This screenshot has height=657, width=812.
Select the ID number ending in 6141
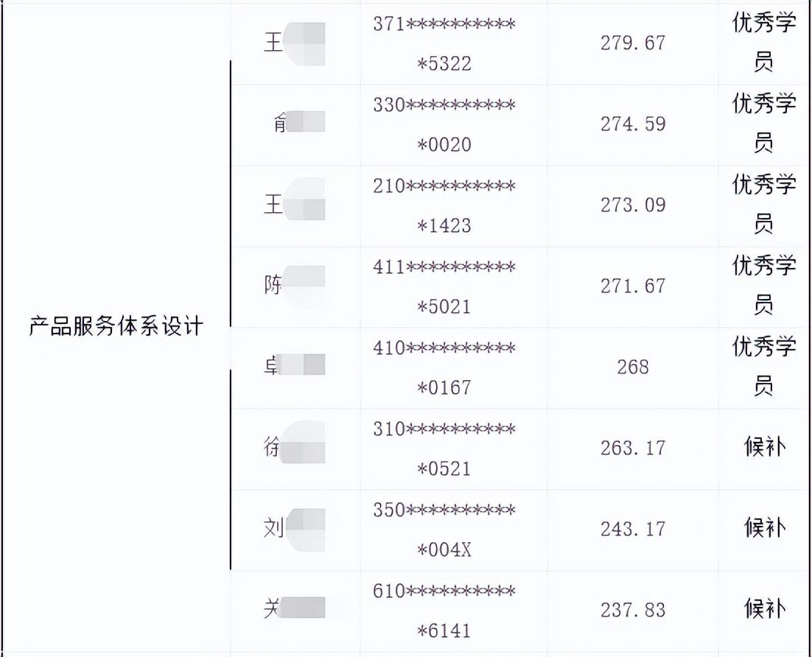pyautogui.click(x=444, y=611)
